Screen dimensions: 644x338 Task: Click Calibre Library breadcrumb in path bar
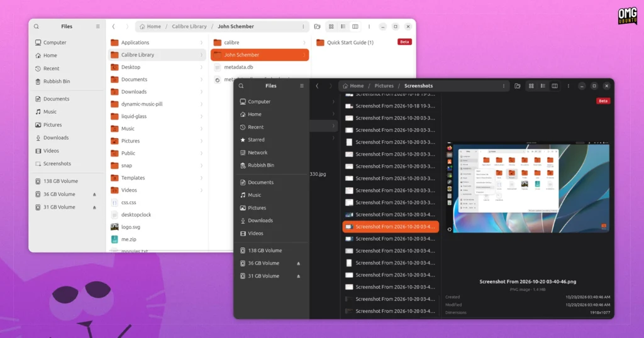189,26
